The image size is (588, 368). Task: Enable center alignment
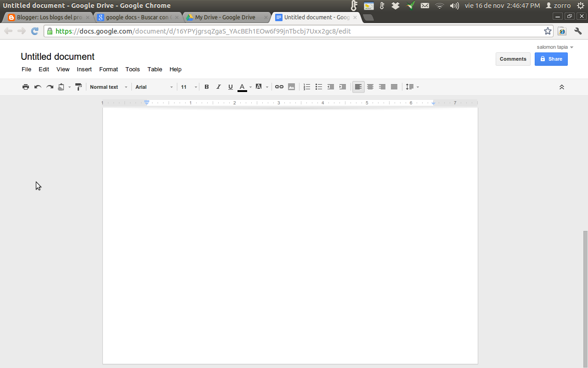(x=370, y=86)
